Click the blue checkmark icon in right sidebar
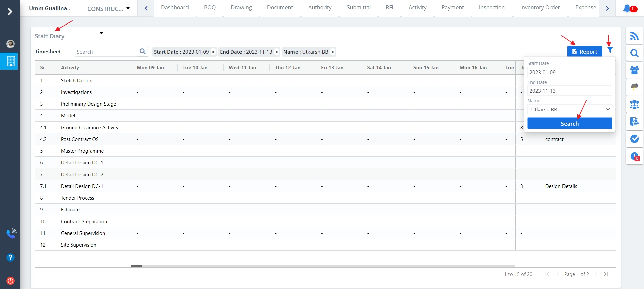Screen dimensions: 644x289 (634, 139)
